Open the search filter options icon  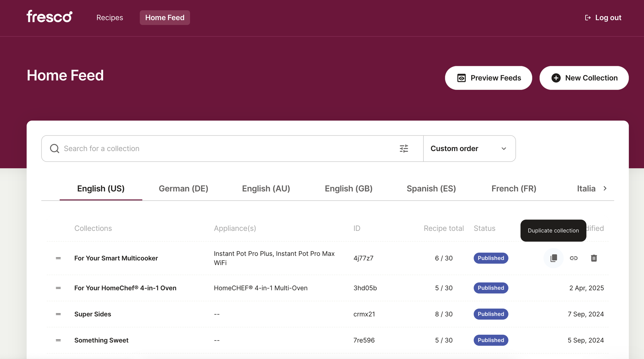(x=404, y=148)
